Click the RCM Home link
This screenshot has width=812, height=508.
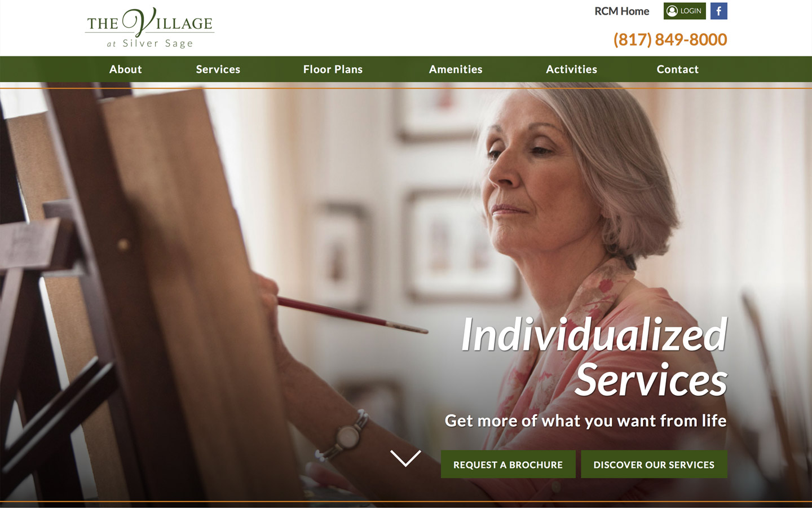[x=621, y=11]
